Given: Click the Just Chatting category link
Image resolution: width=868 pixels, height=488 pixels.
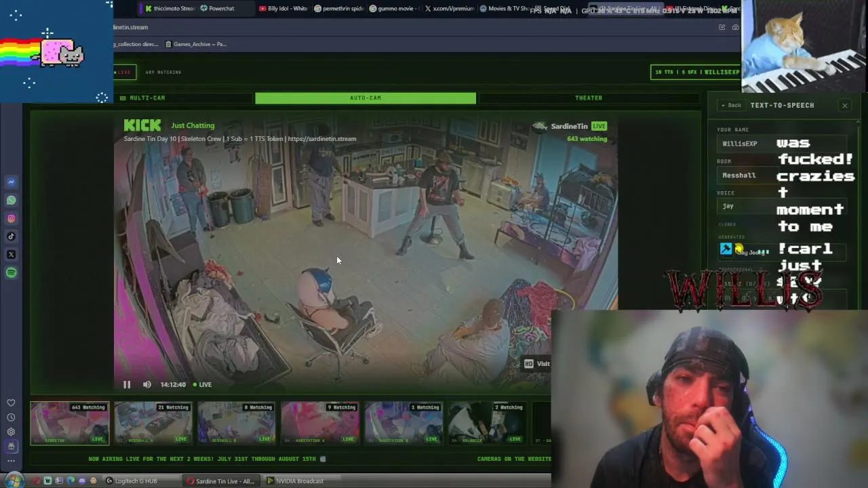Looking at the screenshot, I should click(x=193, y=125).
